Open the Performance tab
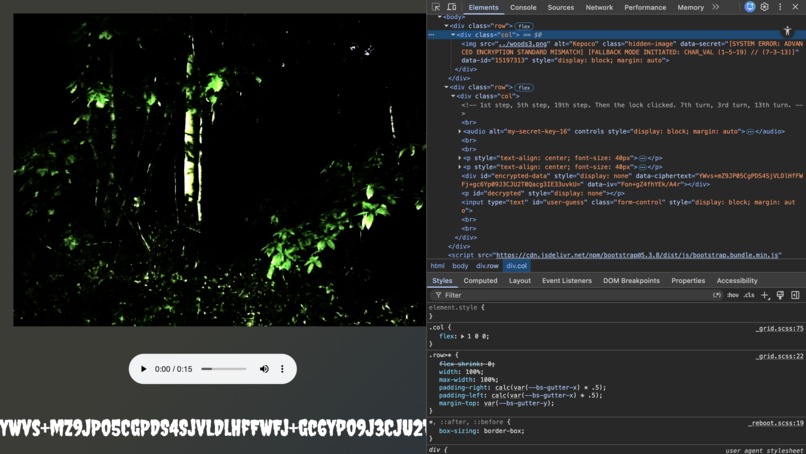This screenshot has width=806, height=454. pyautogui.click(x=645, y=7)
